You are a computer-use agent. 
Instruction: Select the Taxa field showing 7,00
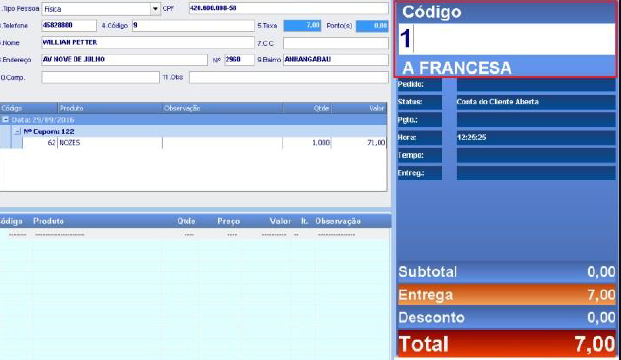tap(302, 26)
